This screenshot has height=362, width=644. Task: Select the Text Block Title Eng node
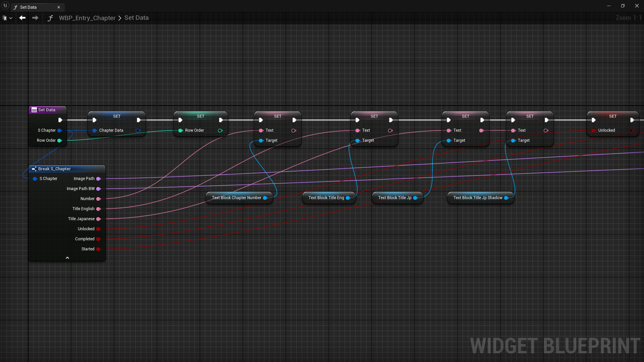coord(326,198)
